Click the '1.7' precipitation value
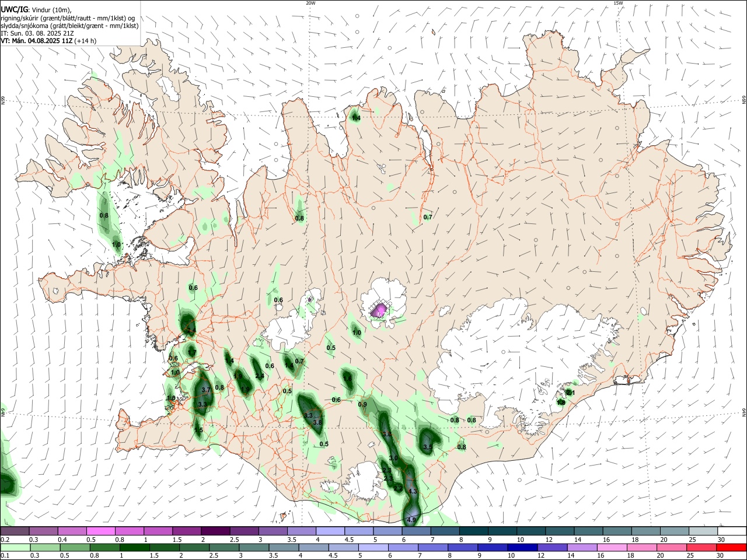The width and height of the screenshot is (747, 560). [192, 352]
